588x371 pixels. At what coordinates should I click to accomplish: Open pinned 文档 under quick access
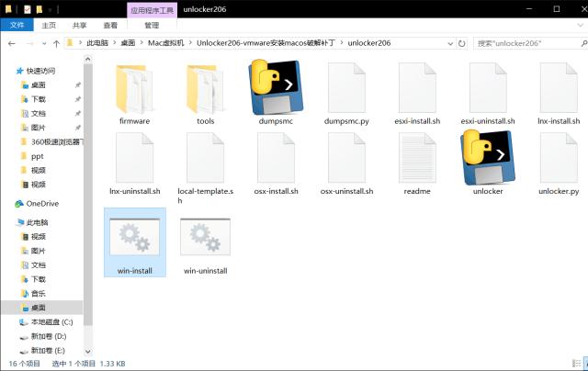39,114
